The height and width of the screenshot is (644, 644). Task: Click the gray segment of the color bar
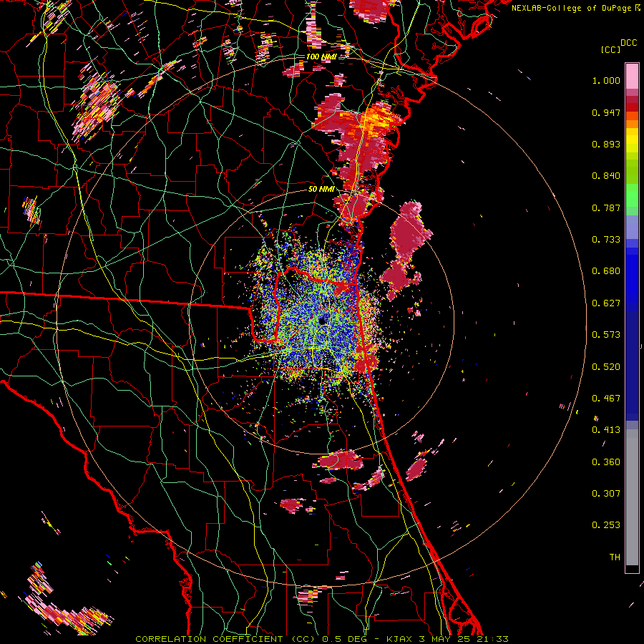click(x=632, y=497)
